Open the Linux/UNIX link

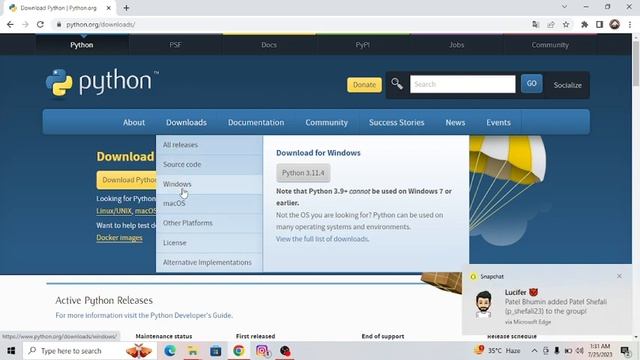pos(114,211)
